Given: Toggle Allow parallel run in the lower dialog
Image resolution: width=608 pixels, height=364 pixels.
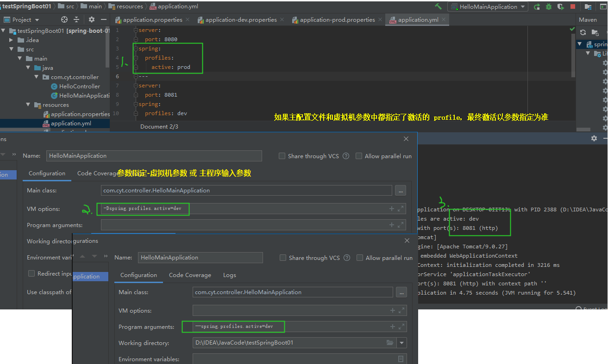Looking at the screenshot, I should click(x=360, y=258).
